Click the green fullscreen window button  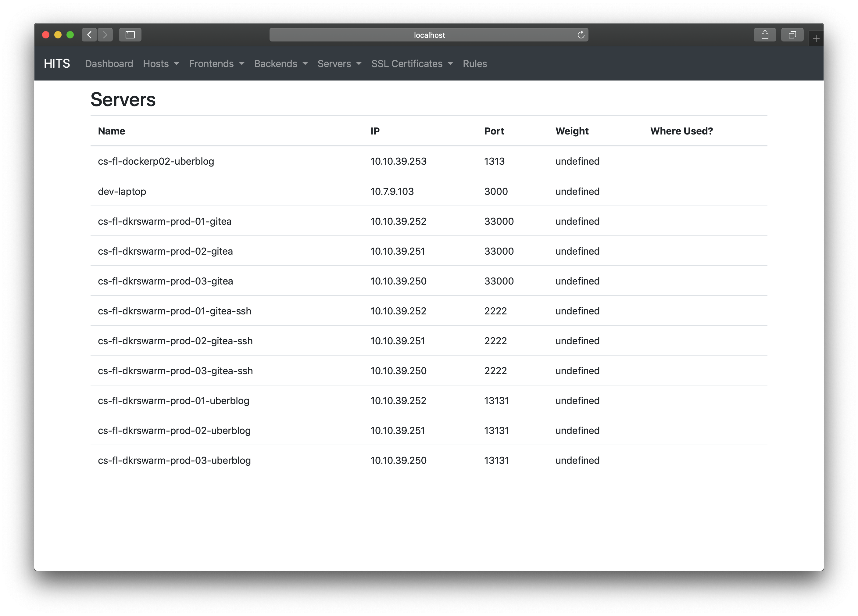coord(70,35)
